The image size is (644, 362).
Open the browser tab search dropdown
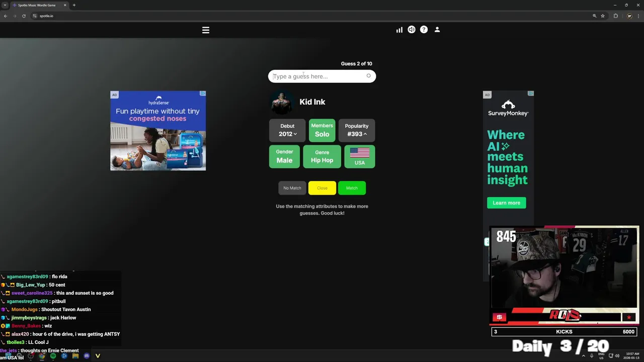tap(5, 5)
